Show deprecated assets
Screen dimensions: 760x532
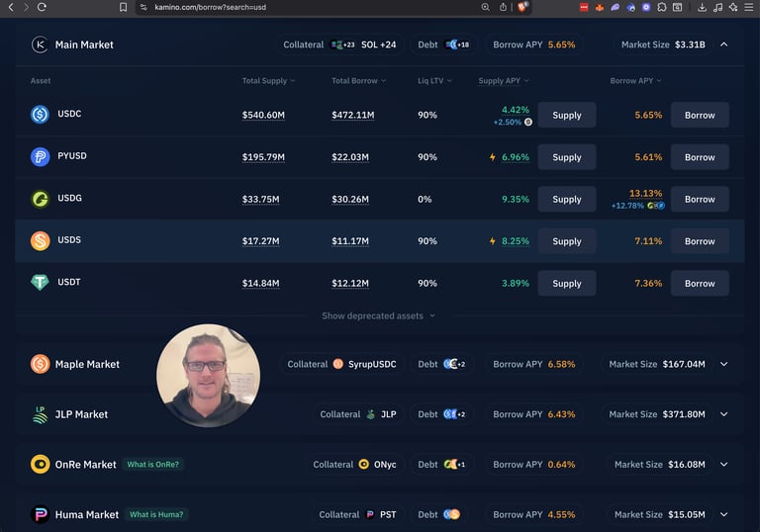378,315
